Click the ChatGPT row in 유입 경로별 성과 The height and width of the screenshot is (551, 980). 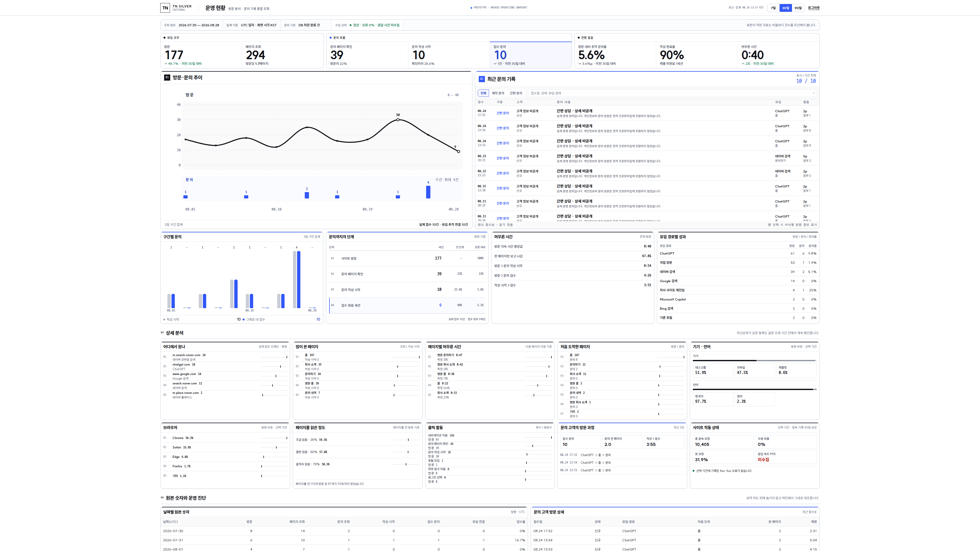pos(738,254)
